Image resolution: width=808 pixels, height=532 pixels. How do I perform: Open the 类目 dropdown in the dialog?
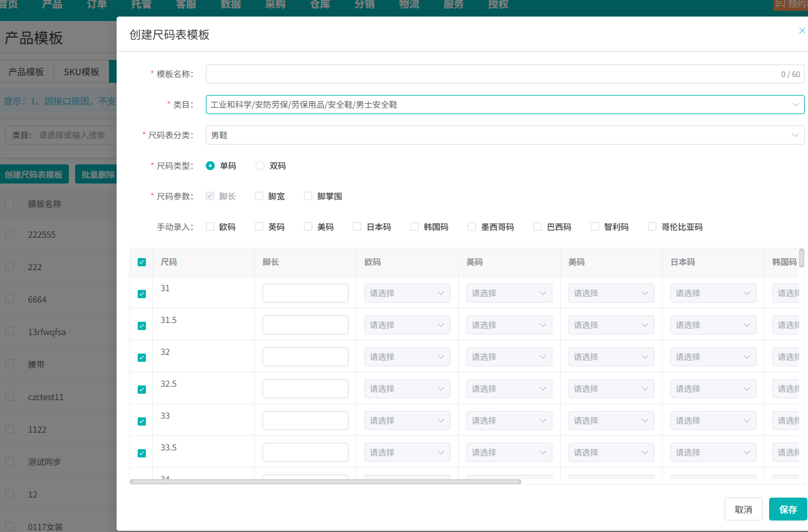(505, 104)
